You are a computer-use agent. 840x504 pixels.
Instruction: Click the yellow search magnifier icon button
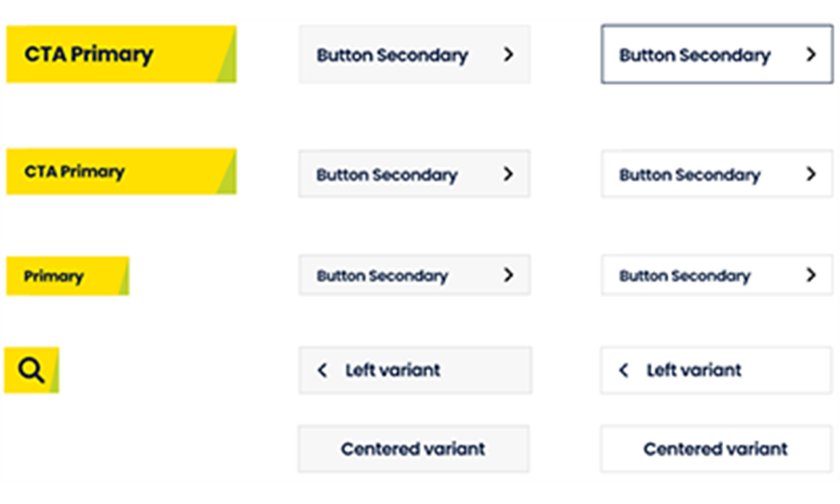(31, 370)
